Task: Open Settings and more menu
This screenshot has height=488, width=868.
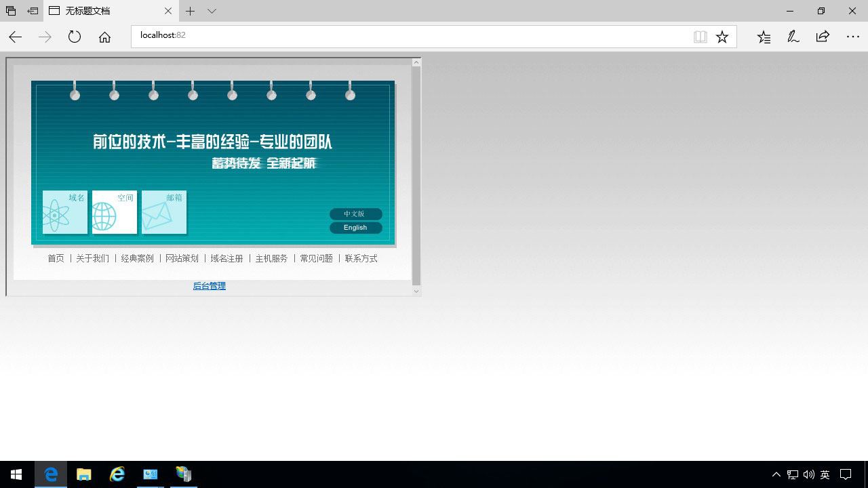Action: click(x=852, y=37)
